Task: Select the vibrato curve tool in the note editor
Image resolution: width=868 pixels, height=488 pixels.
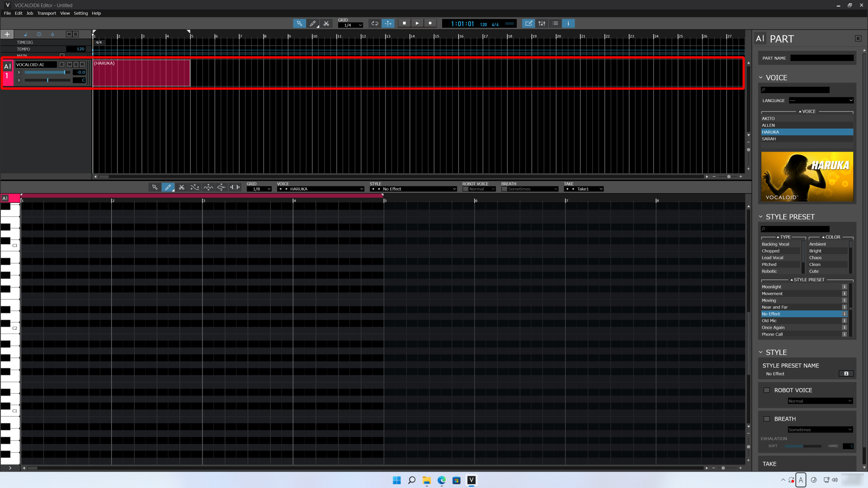Action: coord(208,187)
